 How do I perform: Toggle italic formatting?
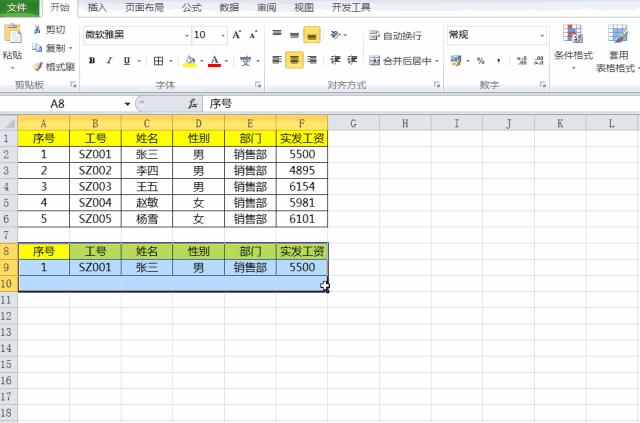(109, 61)
